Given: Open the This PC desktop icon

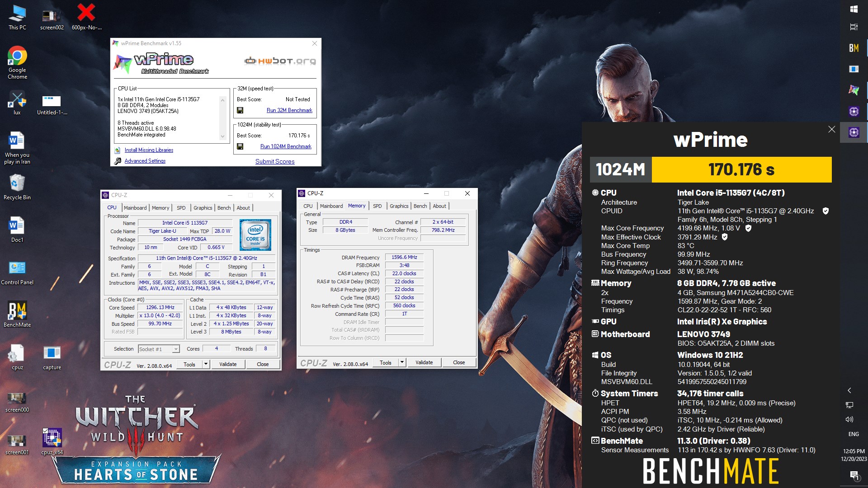Looking at the screenshot, I should [x=17, y=17].
